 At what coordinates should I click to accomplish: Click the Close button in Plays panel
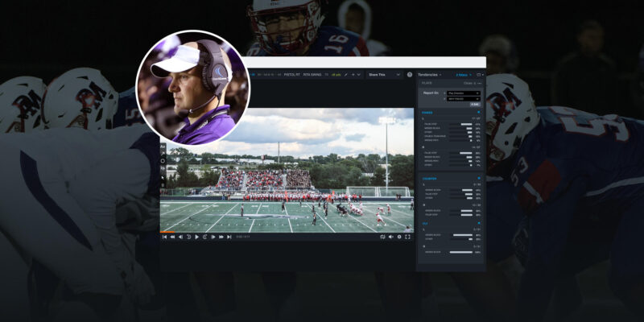[469, 83]
